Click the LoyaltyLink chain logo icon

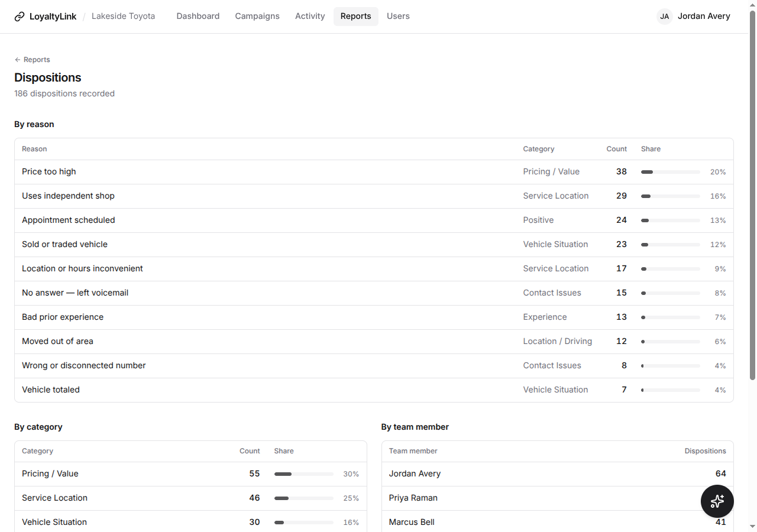[20, 17]
